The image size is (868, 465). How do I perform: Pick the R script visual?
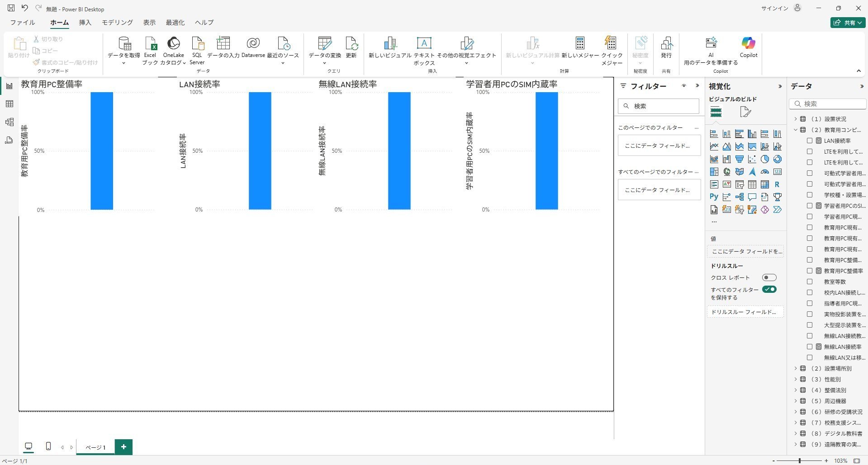[x=777, y=184]
